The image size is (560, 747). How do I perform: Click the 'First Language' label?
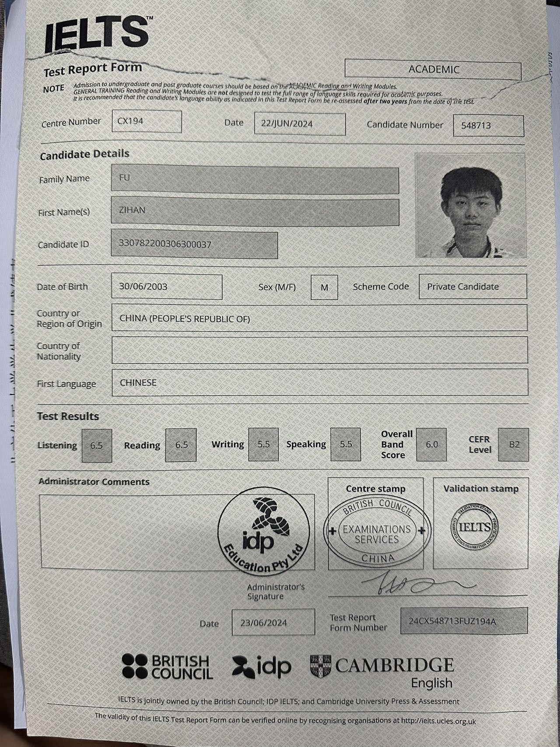pyautogui.click(x=66, y=384)
